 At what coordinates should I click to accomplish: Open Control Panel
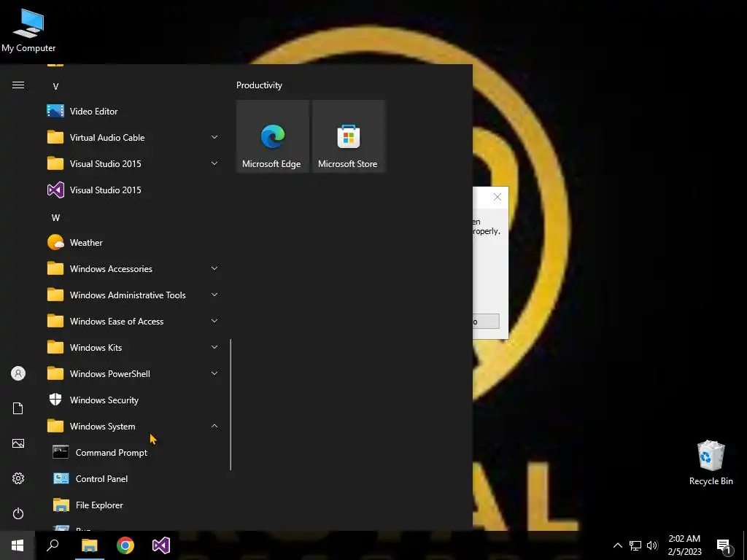[x=133, y=478]
